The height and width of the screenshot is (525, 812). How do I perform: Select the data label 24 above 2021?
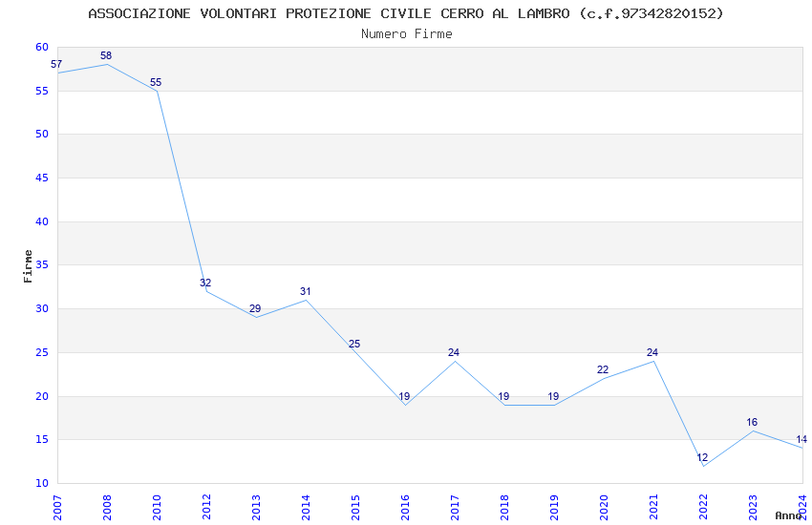click(652, 352)
